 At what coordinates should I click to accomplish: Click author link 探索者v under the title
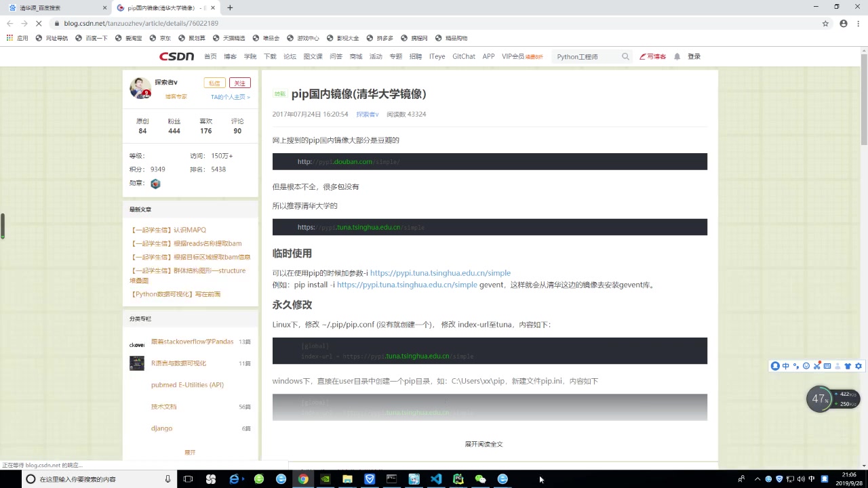tap(368, 115)
